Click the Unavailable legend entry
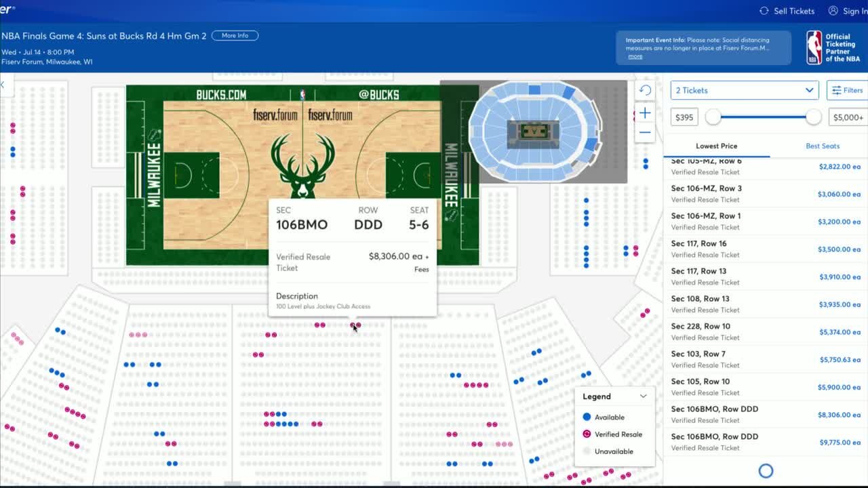This screenshot has height=488, width=868. tap(608, 451)
